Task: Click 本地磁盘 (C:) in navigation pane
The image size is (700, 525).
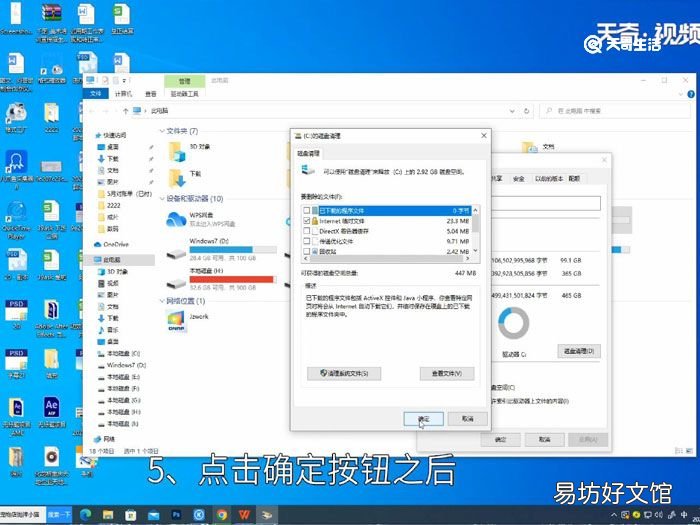Action: 123,353
